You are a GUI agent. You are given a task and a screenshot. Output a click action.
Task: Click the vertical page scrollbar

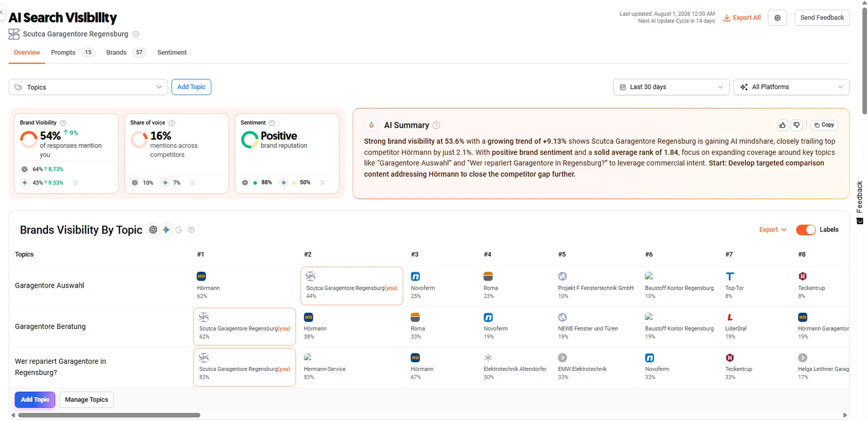[864, 61]
